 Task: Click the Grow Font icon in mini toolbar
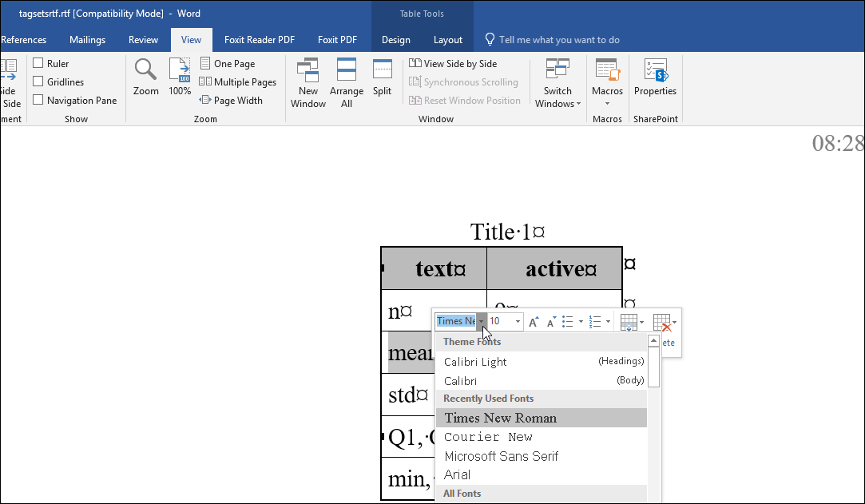[533, 321]
